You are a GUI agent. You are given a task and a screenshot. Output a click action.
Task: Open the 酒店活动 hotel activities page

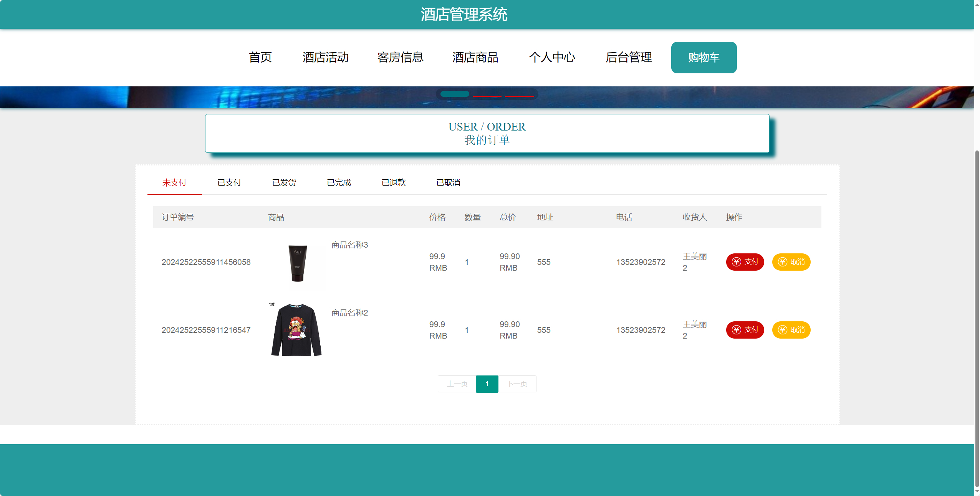tap(325, 57)
